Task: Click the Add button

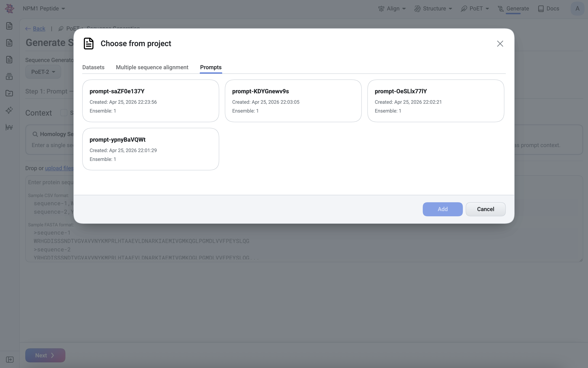Action: [443, 209]
